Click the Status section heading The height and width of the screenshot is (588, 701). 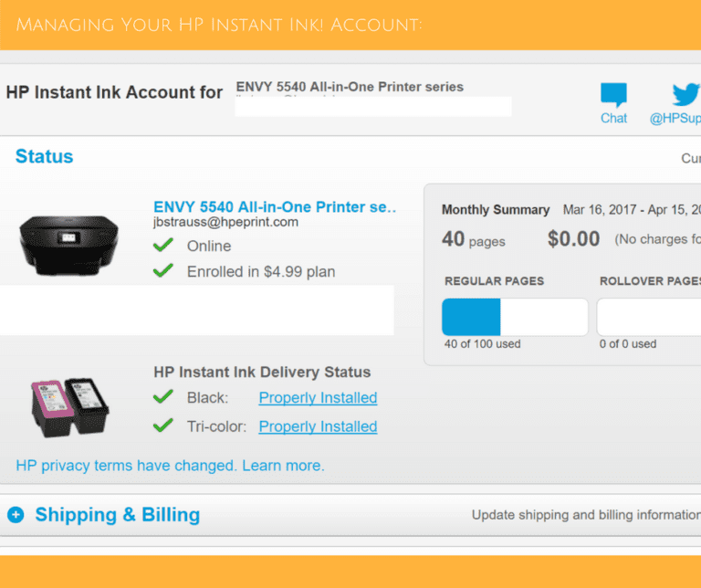(44, 157)
